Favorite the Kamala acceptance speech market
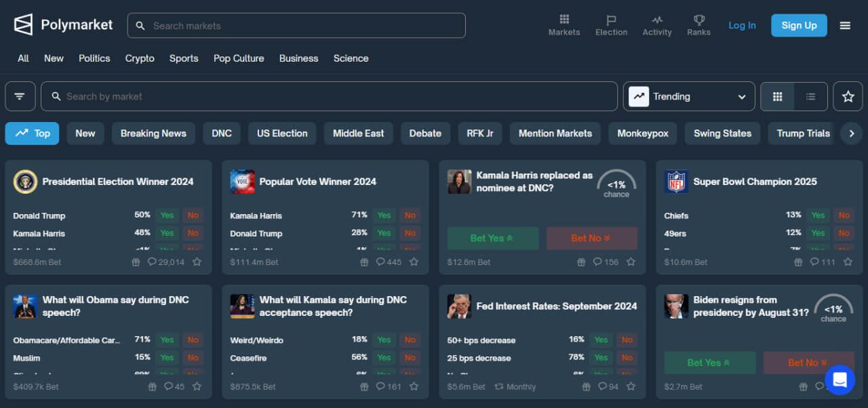Screen dimensions: 868x408 414,386
